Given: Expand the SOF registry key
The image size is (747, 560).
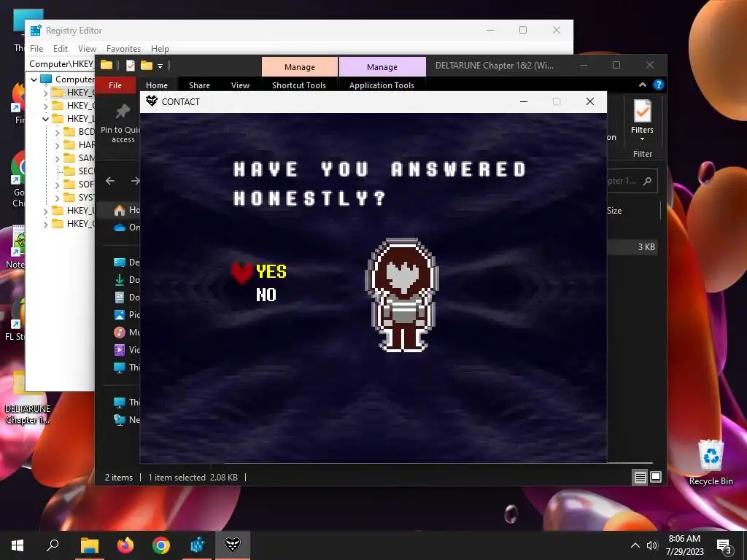Looking at the screenshot, I should coord(57,184).
